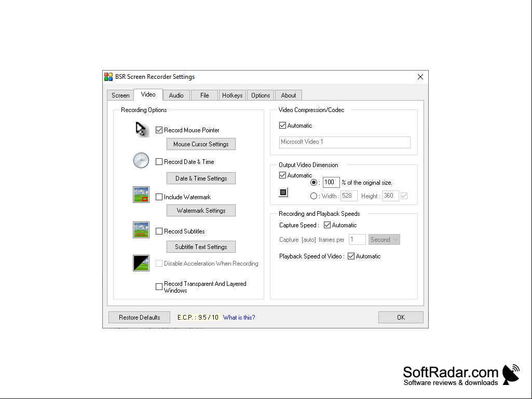
Task: Select the Video tab
Action: tap(148, 94)
